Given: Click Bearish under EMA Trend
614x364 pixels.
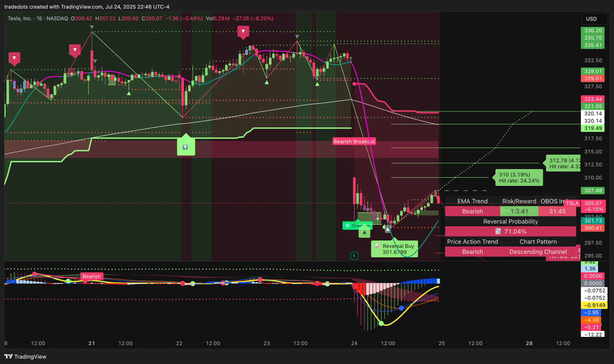Looking at the screenshot, I should click(x=473, y=211).
